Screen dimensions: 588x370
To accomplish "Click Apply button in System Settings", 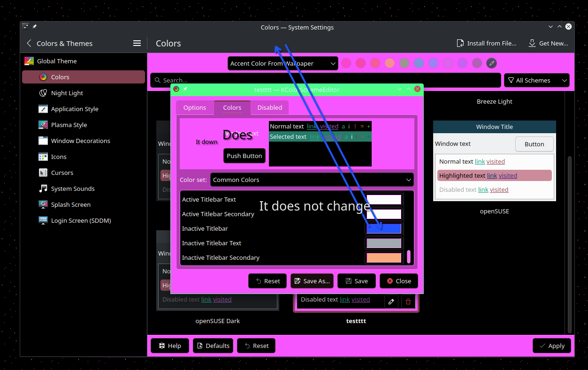I will pyautogui.click(x=552, y=346).
